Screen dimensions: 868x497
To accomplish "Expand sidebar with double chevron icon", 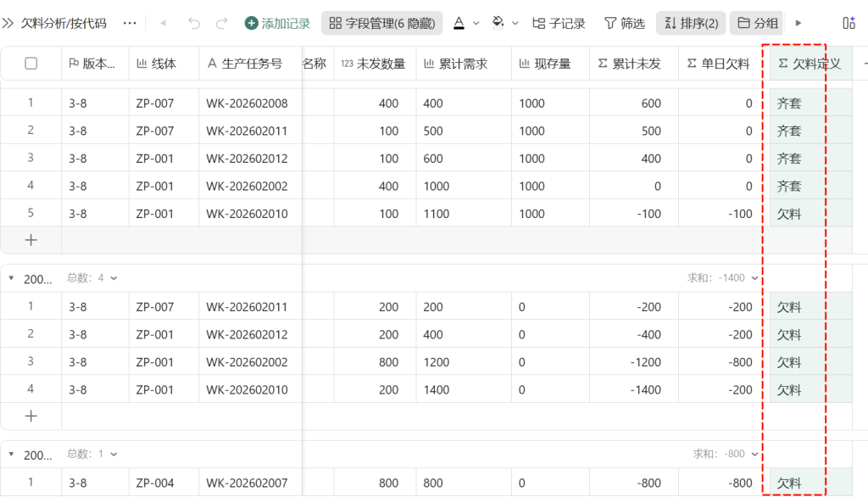I will [8, 23].
